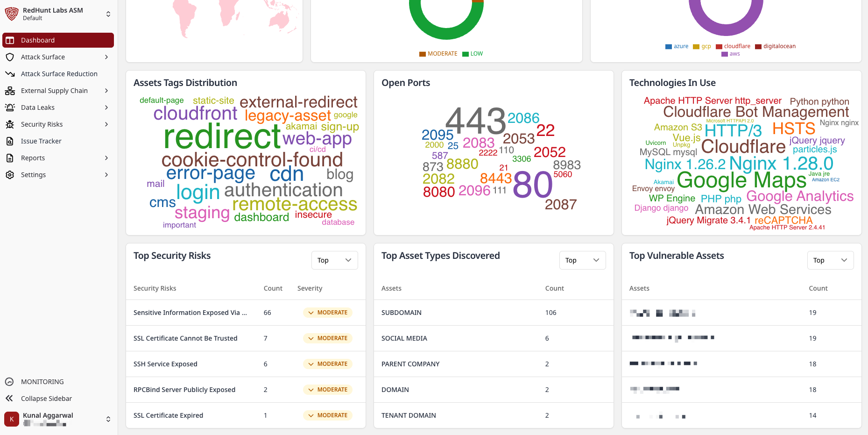Open the Dashboard menu item
The height and width of the screenshot is (435, 868).
(58, 40)
